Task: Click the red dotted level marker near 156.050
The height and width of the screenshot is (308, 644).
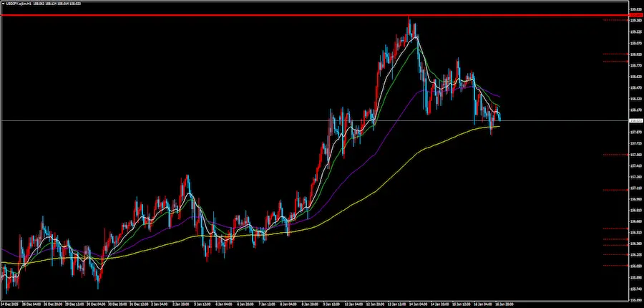Action: click(614, 266)
